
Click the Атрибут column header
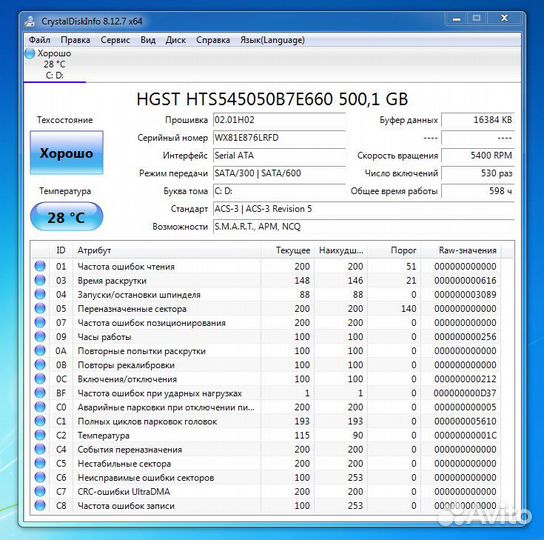167,250
